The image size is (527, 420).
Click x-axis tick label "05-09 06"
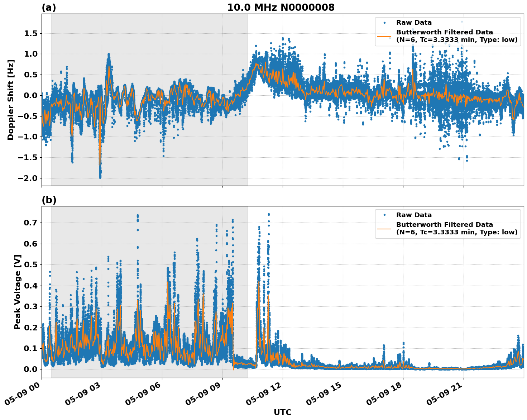(143, 393)
